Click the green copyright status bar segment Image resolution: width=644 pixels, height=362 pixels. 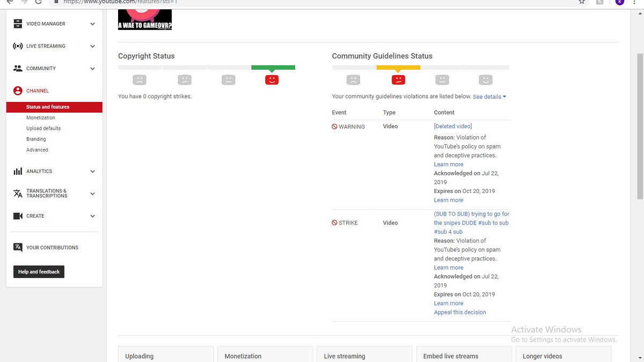point(273,68)
